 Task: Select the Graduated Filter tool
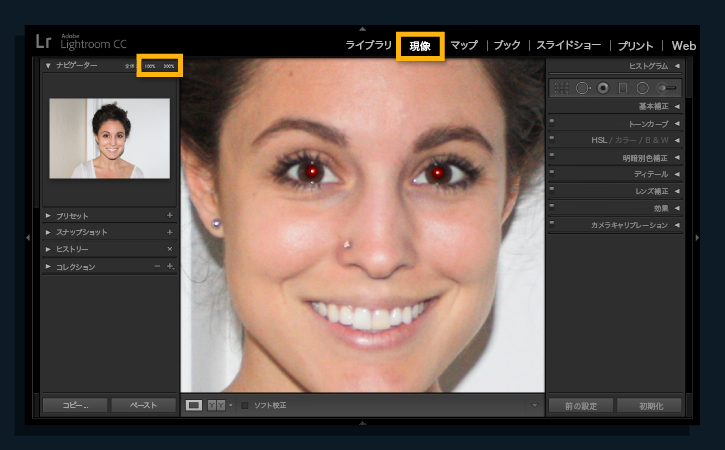click(623, 88)
